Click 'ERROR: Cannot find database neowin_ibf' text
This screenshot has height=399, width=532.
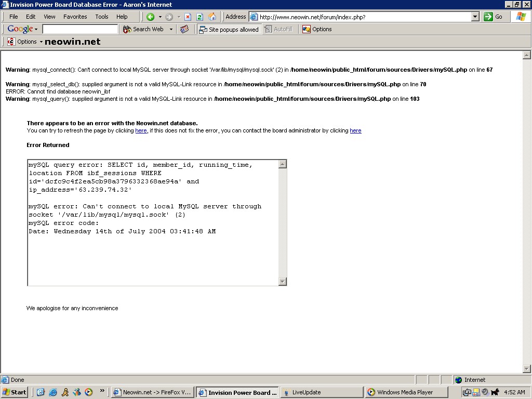pos(58,91)
